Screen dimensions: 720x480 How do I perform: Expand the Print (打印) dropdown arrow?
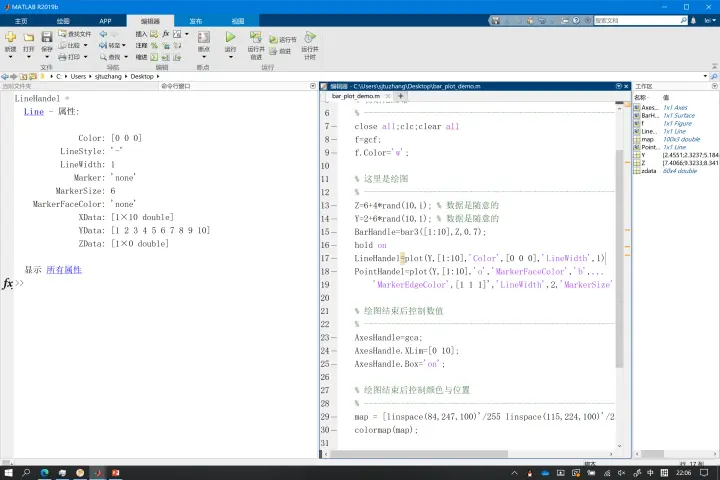[x=85, y=57]
